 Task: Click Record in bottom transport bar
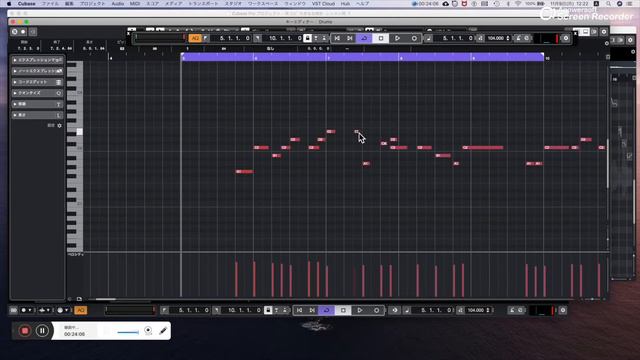[x=376, y=310]
